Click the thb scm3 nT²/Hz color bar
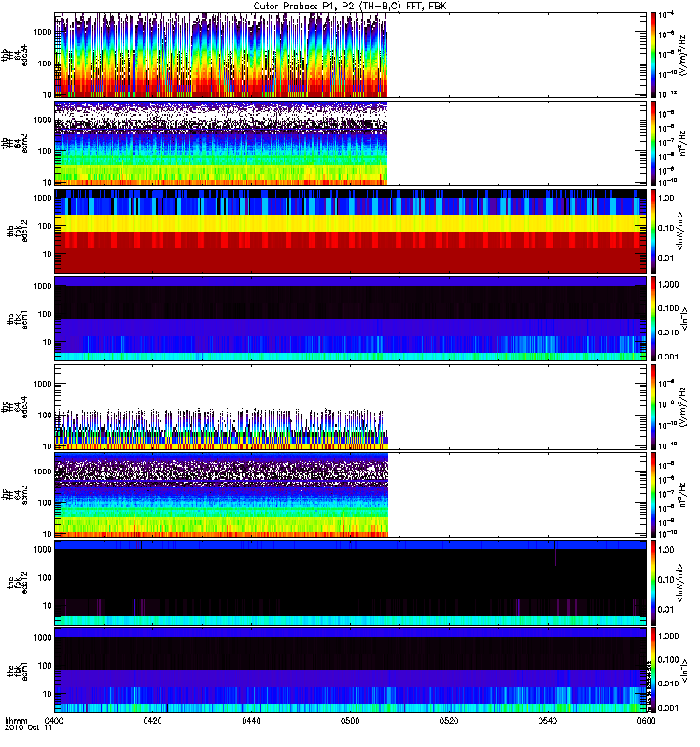The width and height of the screenshot is (700, 747). click(653, 143)
